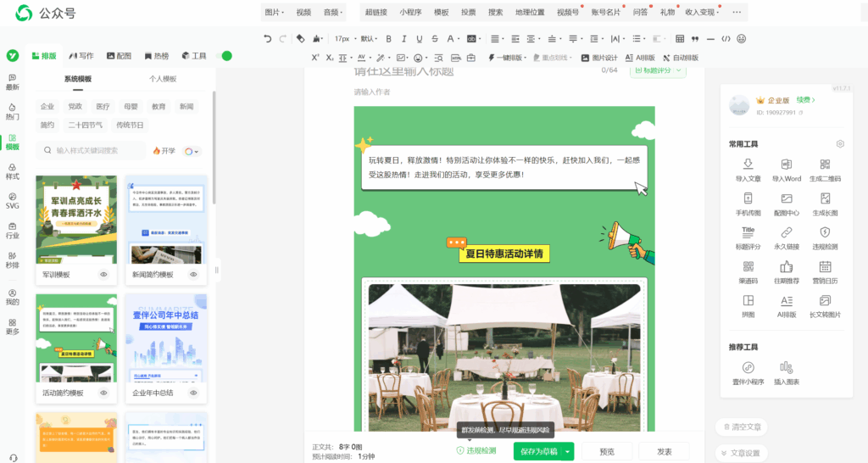This screenshot has width=868, height=463.
Task: Open 生成二维码 tool
Action: click(x=825, y=170)
